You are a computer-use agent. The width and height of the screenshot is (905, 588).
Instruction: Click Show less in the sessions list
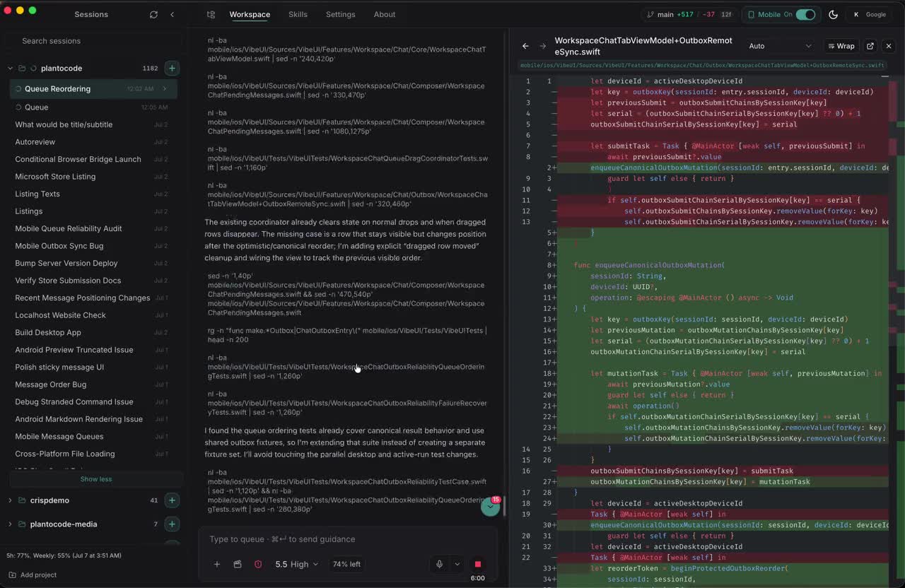point(96,479)
